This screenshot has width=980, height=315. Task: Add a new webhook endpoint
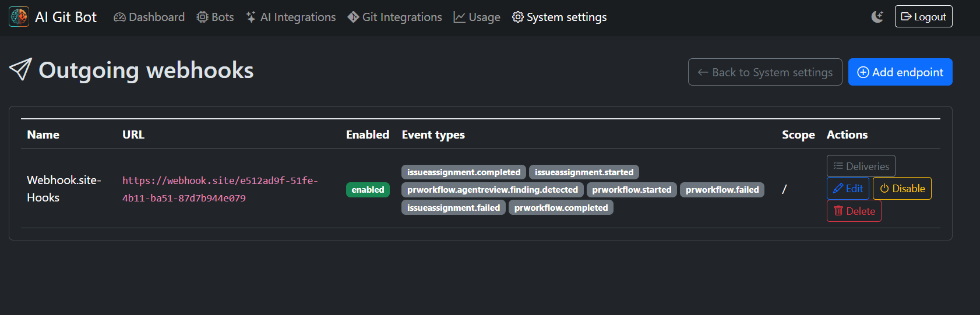pos(900,72)
